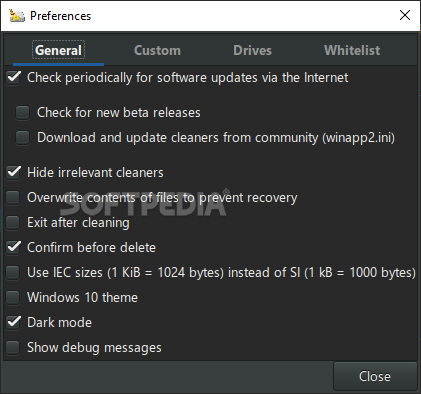Enable Overwrite contents of files to prevent recovery

pos(13,198)
